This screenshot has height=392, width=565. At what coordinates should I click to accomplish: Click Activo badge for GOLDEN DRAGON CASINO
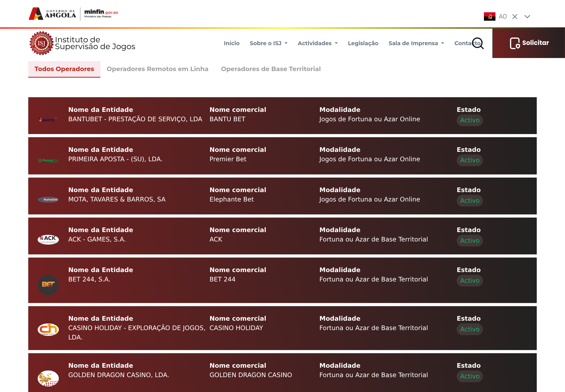point(470,376)
